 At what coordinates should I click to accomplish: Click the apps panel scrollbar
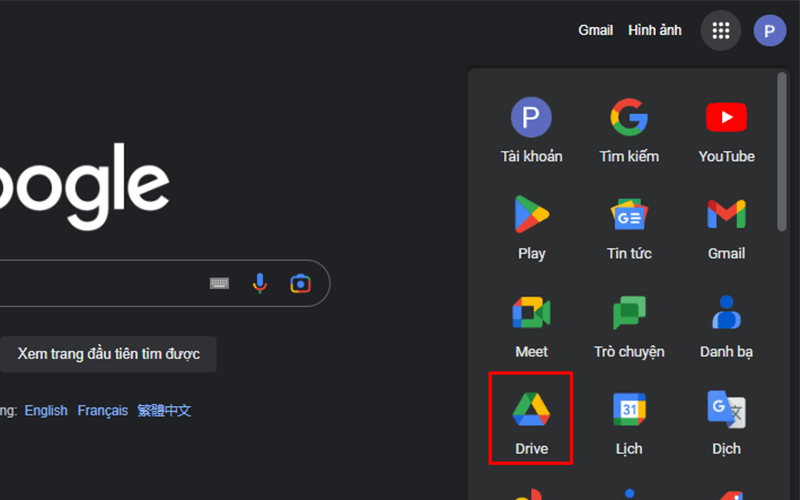point(781,152)
